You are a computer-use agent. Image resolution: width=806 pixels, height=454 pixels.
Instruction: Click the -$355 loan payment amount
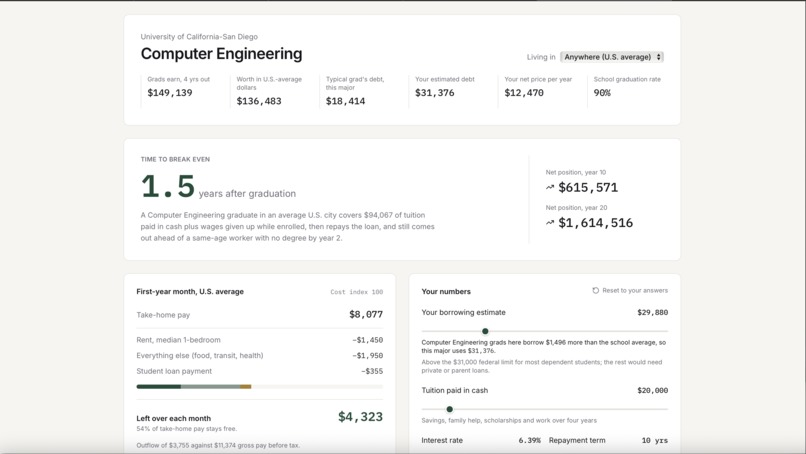tap(372, 371)
